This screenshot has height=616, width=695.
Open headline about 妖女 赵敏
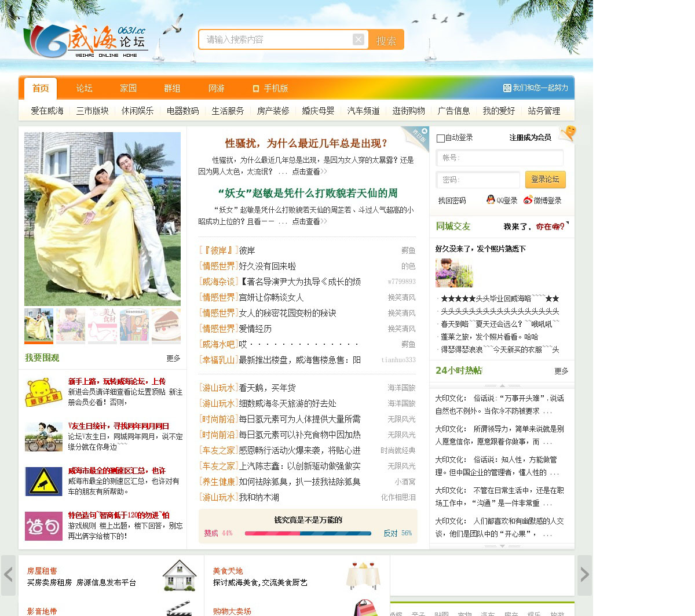308,193
